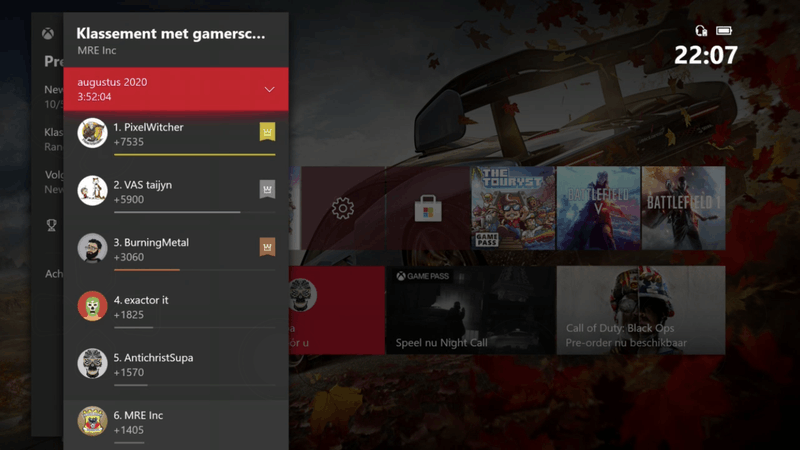Click the MRE Inc subtitle under the title
This screenshot has height=450, width=800.
(x=97, y=51)
